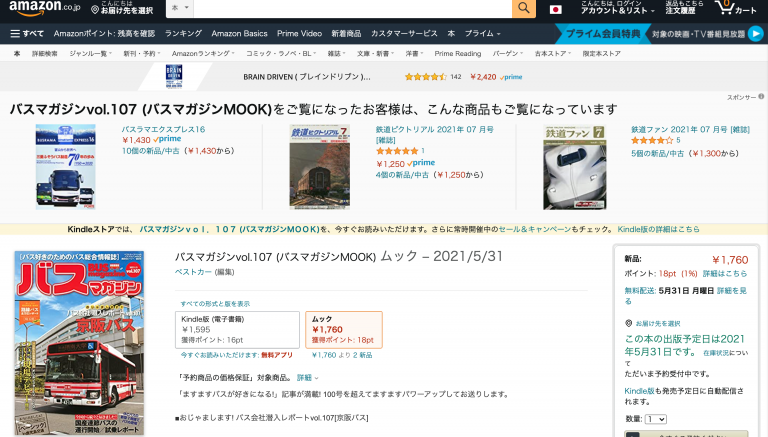Expand the Amazonランキング submenu

pos(203,53)
